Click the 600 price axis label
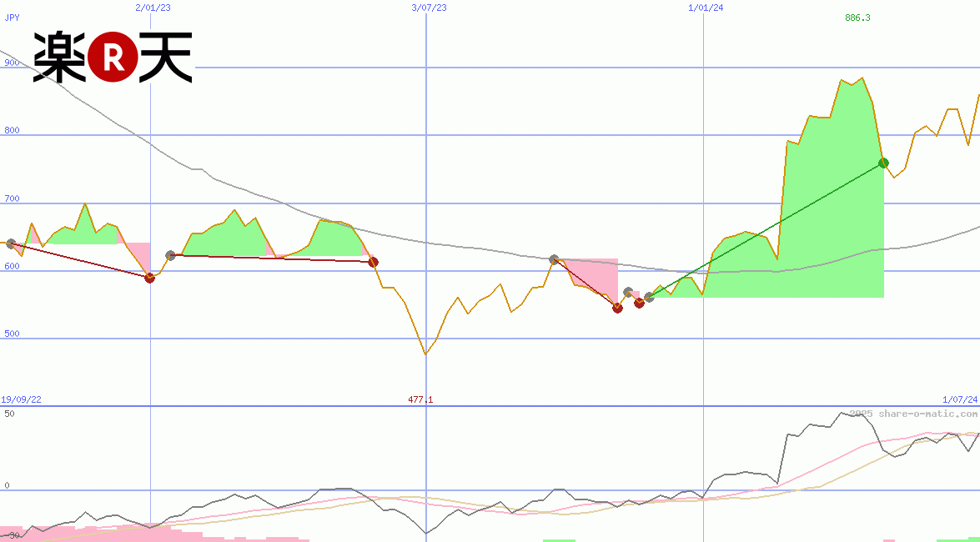 point(12,266)
